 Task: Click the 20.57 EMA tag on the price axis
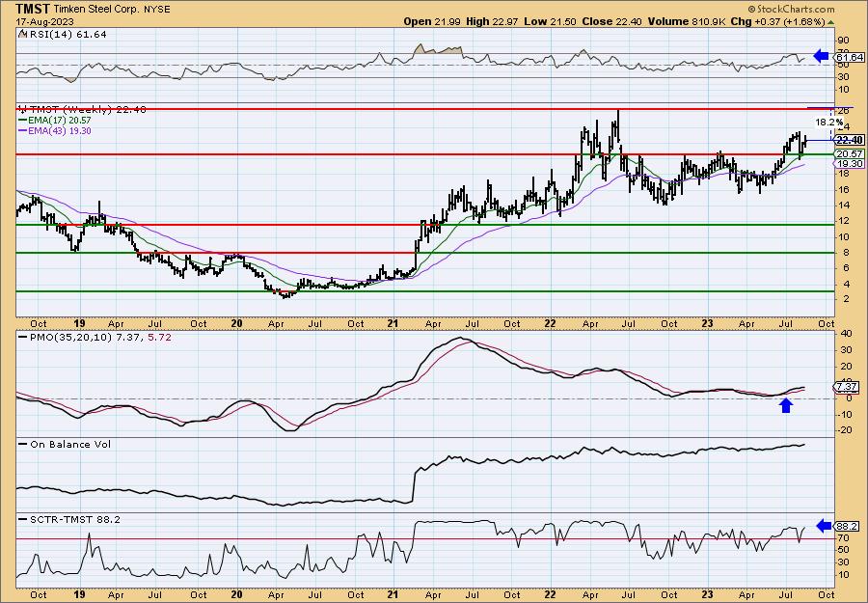point(850,154)
